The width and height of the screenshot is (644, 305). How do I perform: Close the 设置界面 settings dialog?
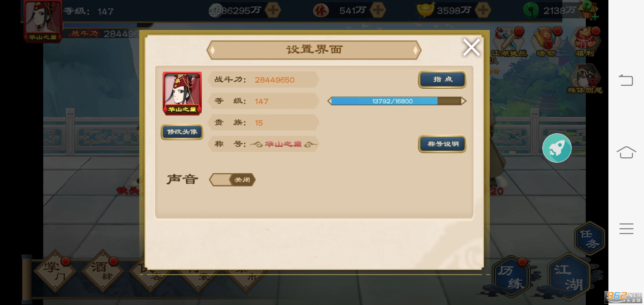click(x=471, y=47)
